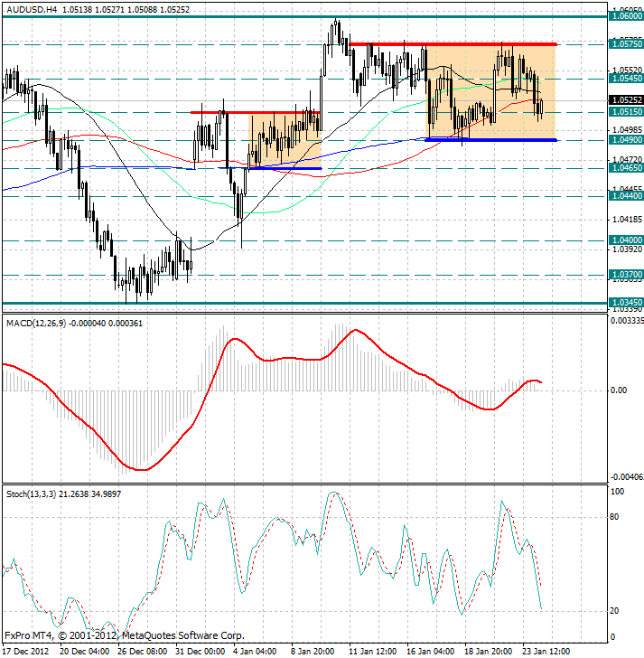Select the 1.03450 price level label
Image resolution: width=644 pixels, height=658 pixels.
tap(626, 303)
